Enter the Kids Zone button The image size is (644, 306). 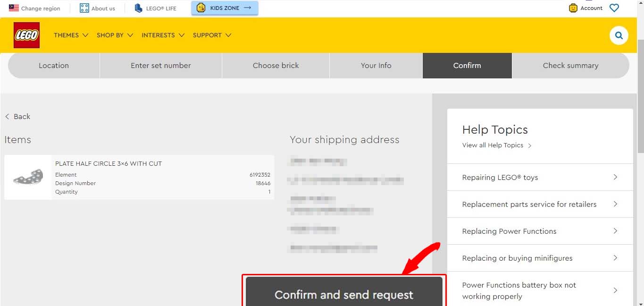point(225,8)
